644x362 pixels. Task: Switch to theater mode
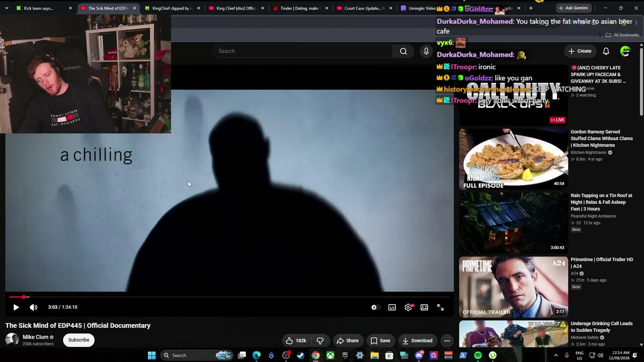pos(424,307)
